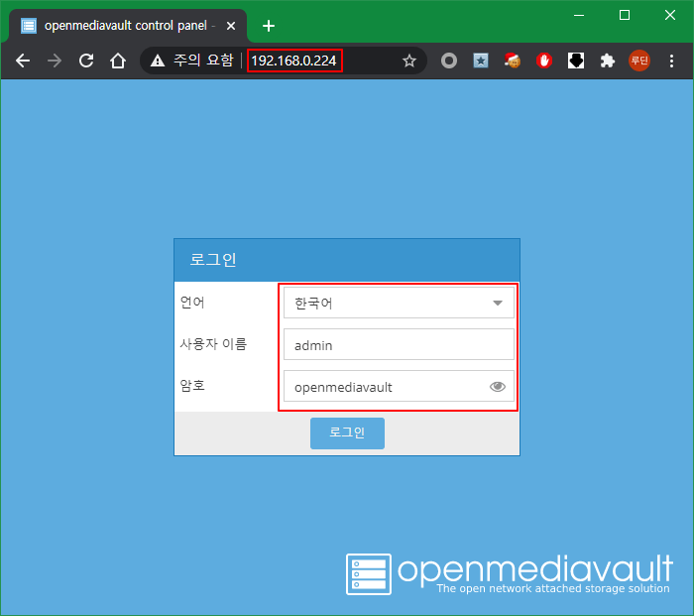Viewport: 694px width, 616px height.
Task: Click the username field containing admin
Action: point(399,344)
